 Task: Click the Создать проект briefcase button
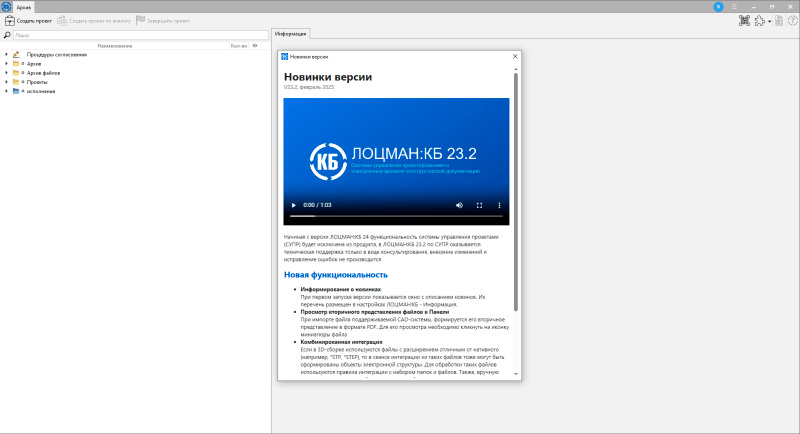pos(28,21)
